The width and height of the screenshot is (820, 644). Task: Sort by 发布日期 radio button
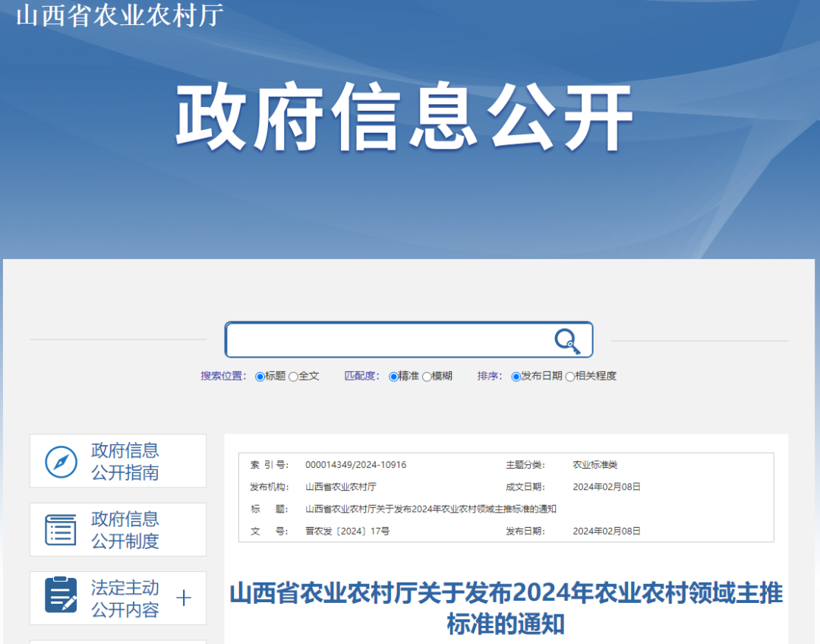pyautogui.click(x=516, y=377)
